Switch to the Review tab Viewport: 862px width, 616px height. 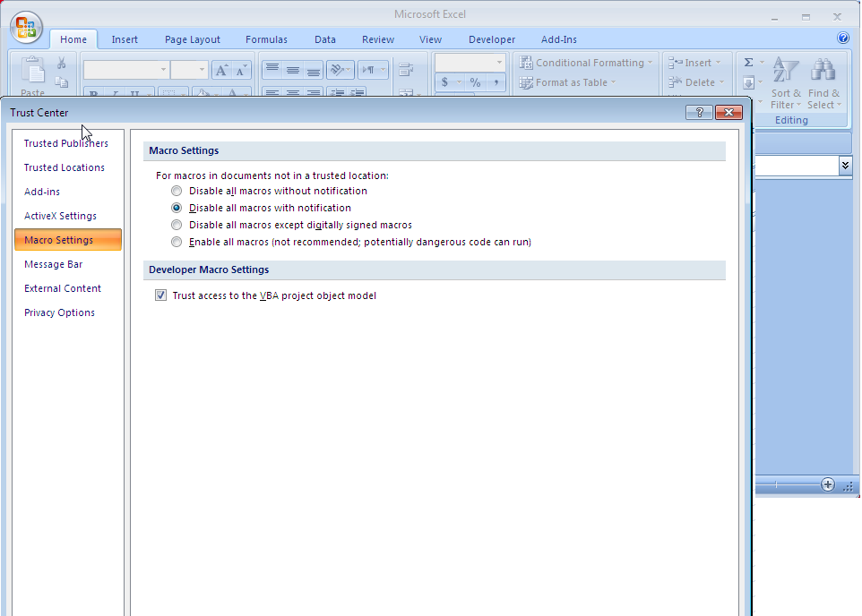[x=377, y=39]
